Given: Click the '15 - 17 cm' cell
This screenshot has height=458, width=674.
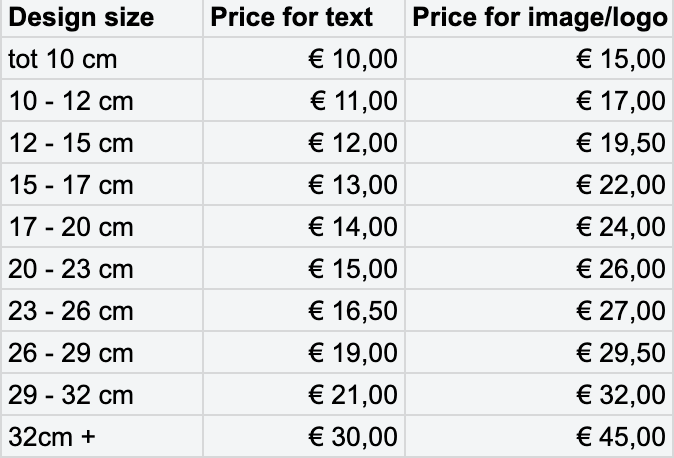Looking at the screenshot, I should 71,186.
